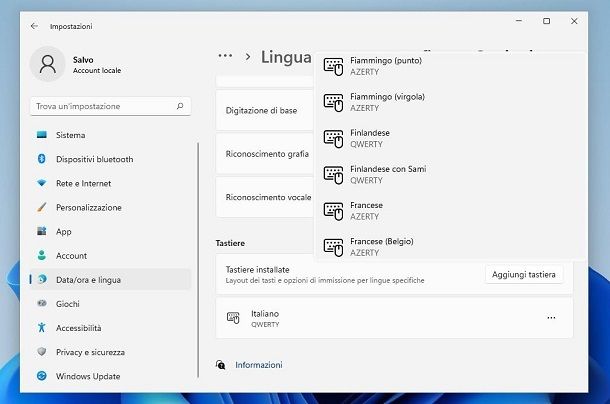Open the Informazioni link
Viewport: 610px width, 404px height.
point(259,365)
